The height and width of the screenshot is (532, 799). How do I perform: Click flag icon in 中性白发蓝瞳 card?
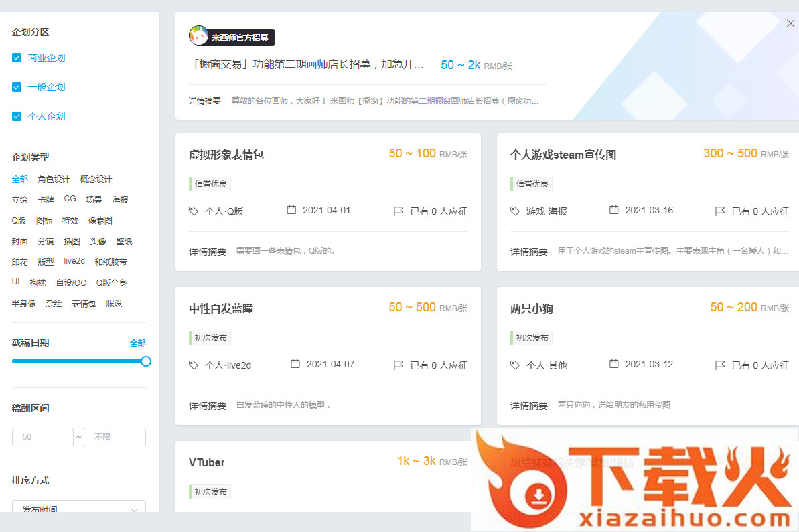tap(398, 365)
